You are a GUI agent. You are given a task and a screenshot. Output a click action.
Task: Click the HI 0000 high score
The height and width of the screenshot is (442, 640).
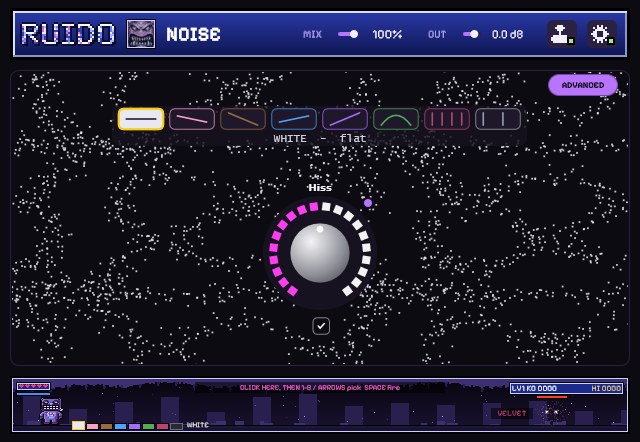point(606,388)
